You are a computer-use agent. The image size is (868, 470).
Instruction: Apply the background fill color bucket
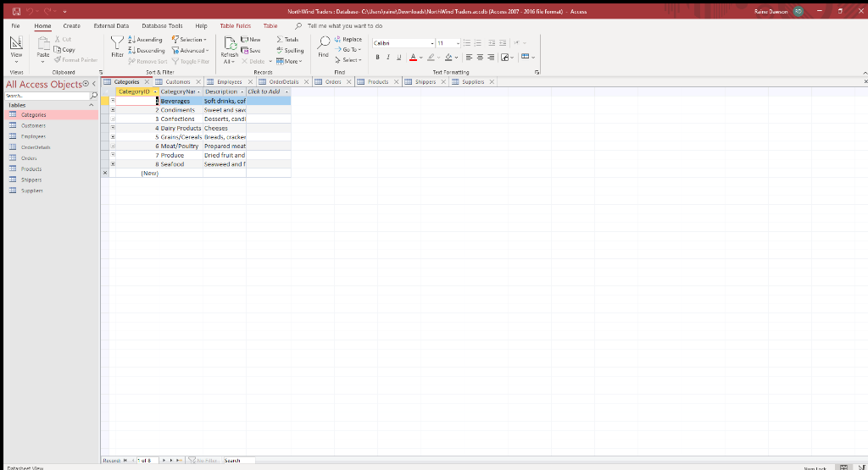click(448, 58)
